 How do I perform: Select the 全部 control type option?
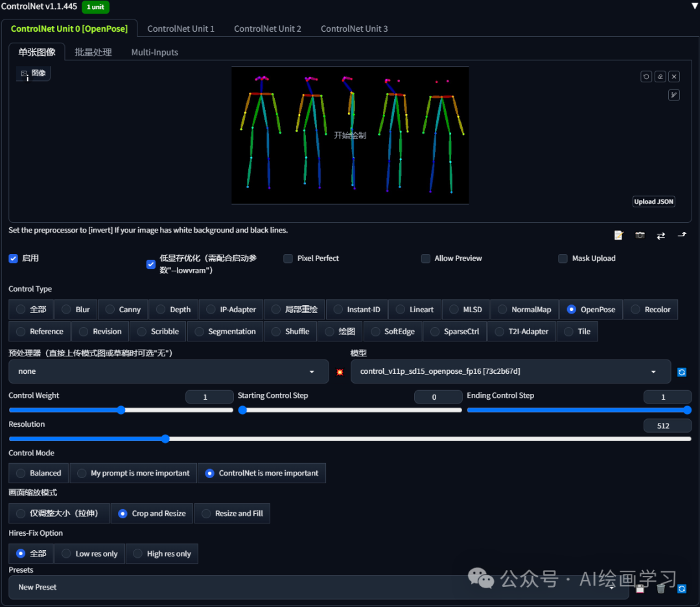click(x=31, y=309)
